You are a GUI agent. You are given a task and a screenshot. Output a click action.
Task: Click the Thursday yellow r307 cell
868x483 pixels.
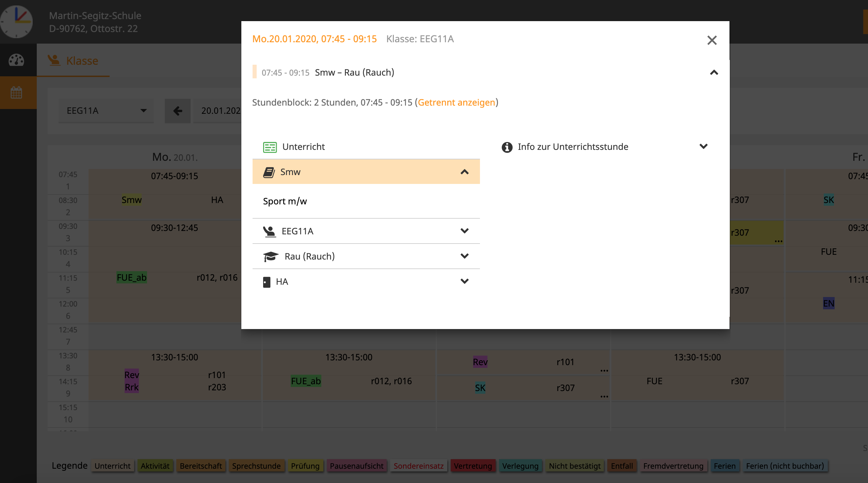tap(756, 233)
